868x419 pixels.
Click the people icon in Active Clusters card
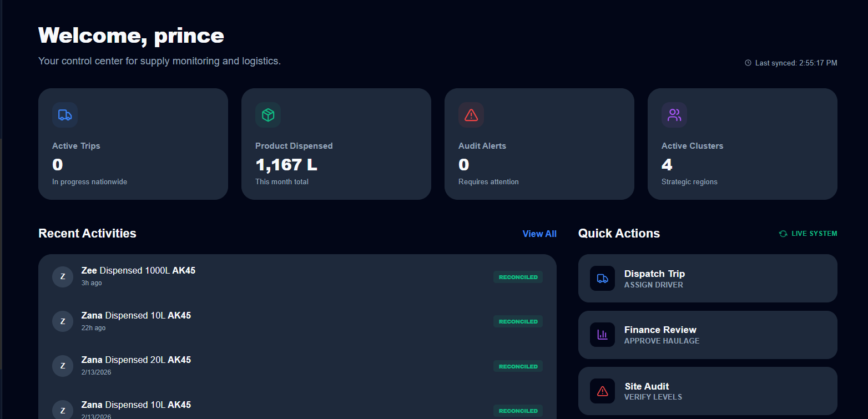[x=674, y=115]
